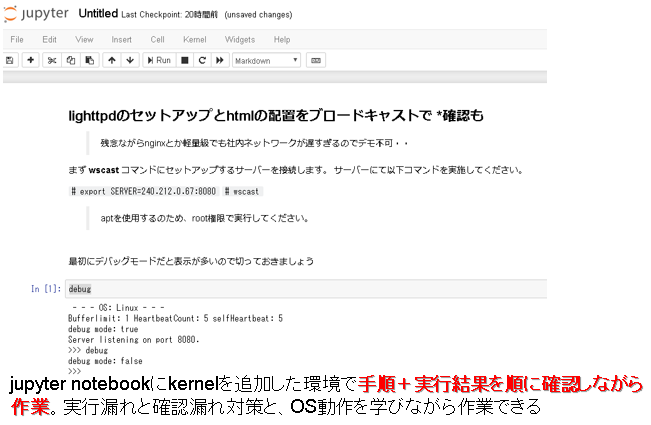
Task: Click the Bufferlimit HeartbeatCount output line
Action: [175, 318]
